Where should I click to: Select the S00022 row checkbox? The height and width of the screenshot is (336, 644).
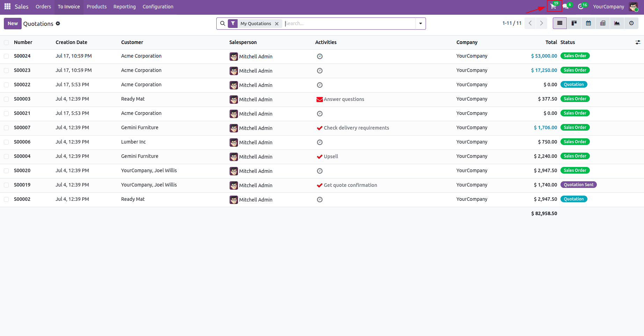tap(6, 85)
